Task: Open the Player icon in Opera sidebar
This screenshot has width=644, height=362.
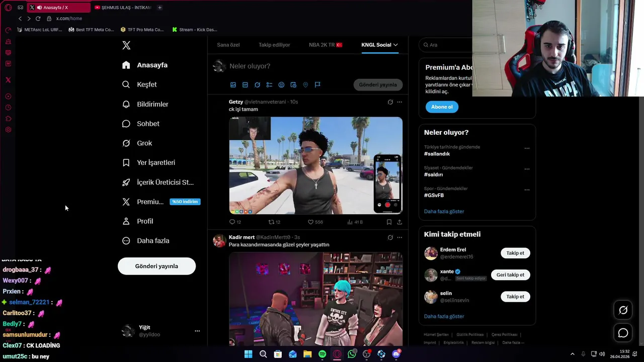Action: (x=8, y=97)
